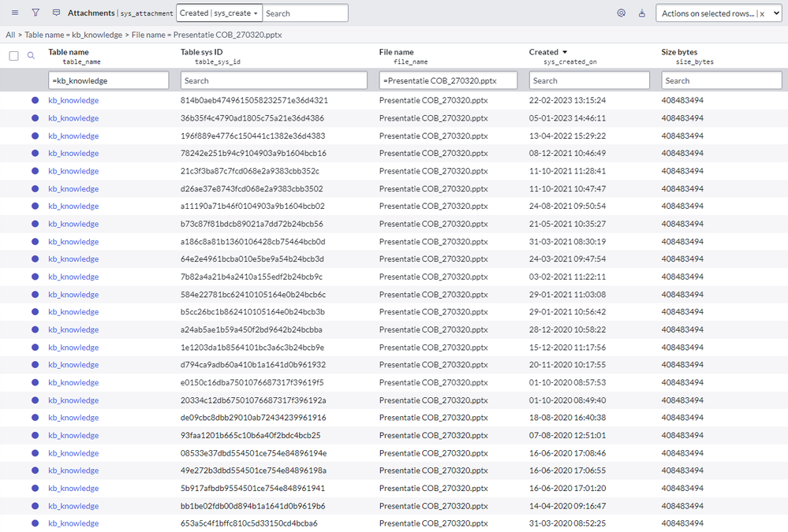788x532 pixels.
Task: Click the blue dot on row 31-03-2020 08:52:25
Action: point(35,523)
